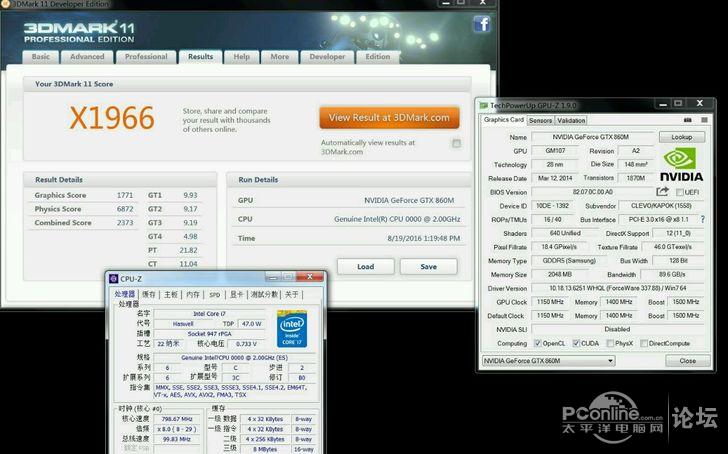
Task: Click View Result at 3DMark.com button
Action: pos(389,118)
